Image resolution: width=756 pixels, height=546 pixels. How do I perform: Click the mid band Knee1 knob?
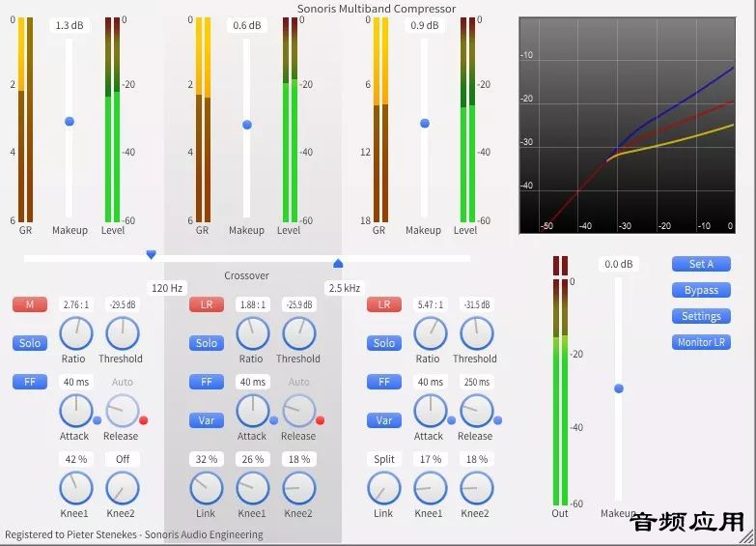click(x=253, y=488)
